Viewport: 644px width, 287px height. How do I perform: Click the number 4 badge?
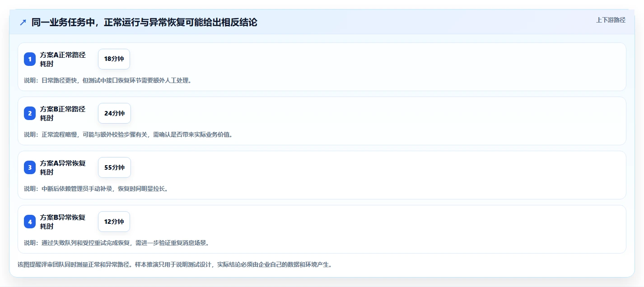coord(30,222)
